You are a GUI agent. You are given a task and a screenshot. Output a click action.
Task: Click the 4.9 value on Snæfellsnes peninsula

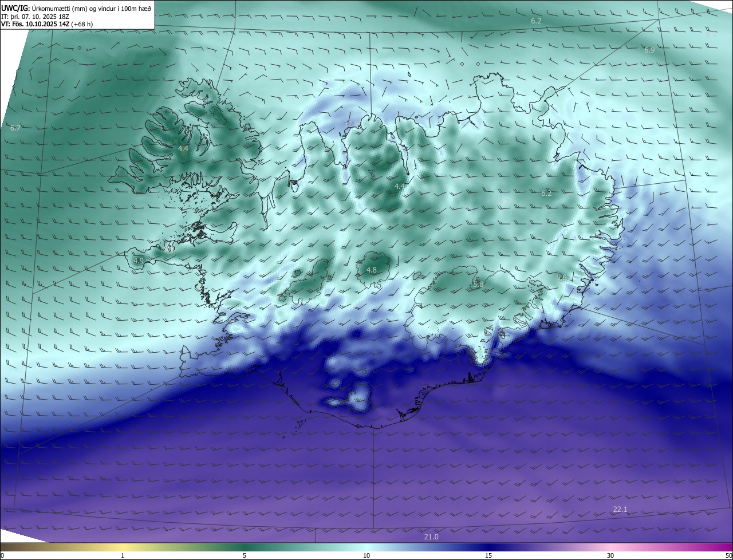[139, 261]
